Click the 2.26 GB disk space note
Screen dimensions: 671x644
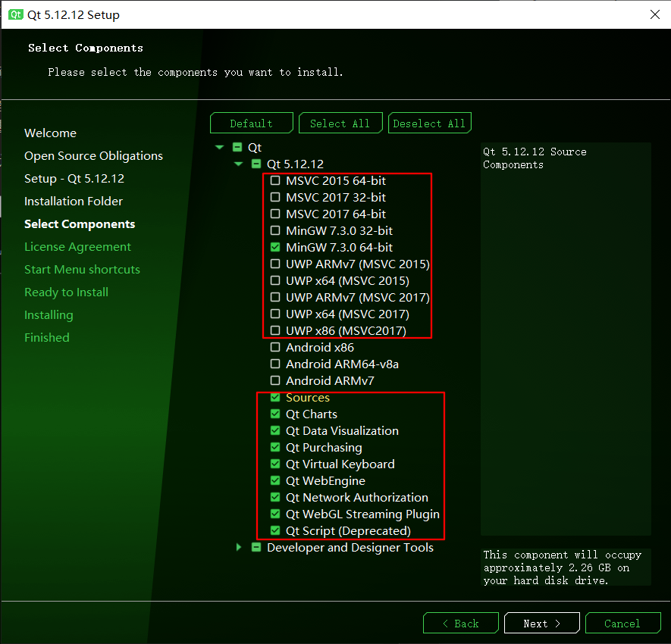pyautogui.click(x=563, y=567)
